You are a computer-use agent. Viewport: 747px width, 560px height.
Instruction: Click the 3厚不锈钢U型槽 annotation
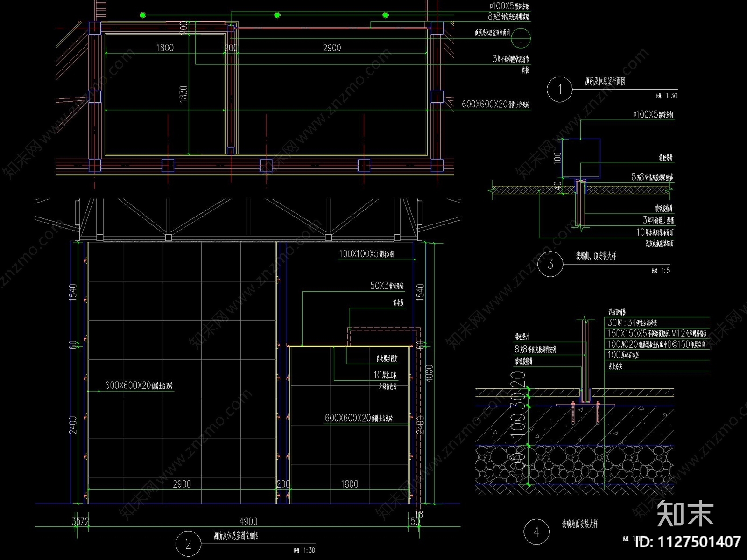pos(658,220)
